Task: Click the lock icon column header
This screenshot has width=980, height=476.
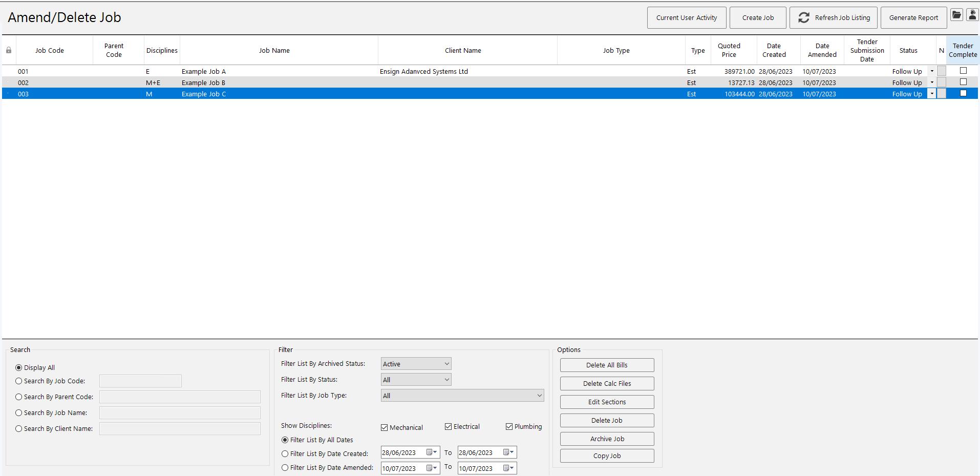Action: coord(8,50)
